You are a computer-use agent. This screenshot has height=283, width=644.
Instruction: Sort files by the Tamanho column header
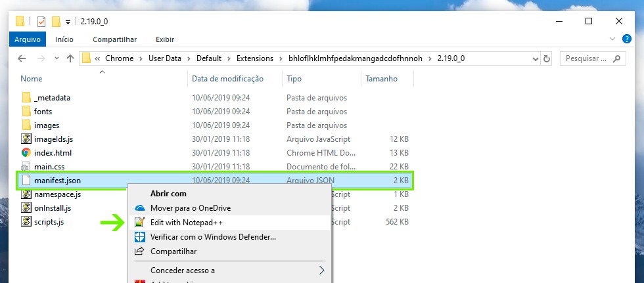381,79
